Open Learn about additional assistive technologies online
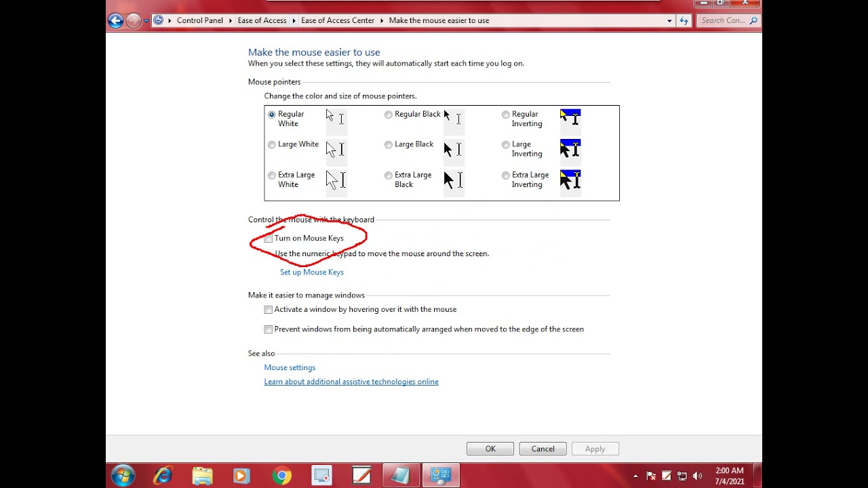The width and height of the screenshot is (868, 488). tap(351, 382)
